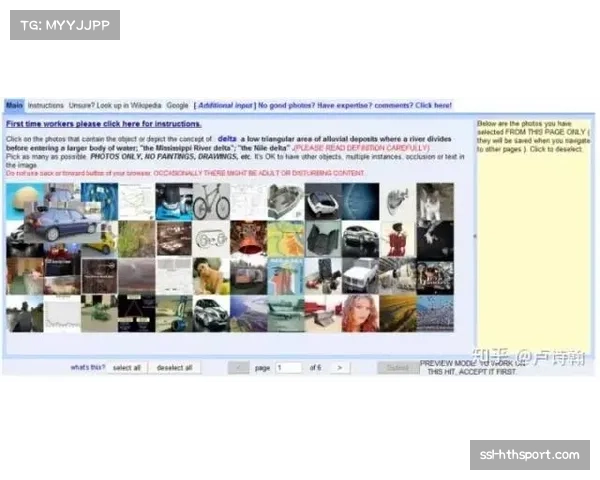This screenshot has height=480, width=600.
Task: Select the cat photo in top row
Action: pyautogui.click(x=434, y=201)
